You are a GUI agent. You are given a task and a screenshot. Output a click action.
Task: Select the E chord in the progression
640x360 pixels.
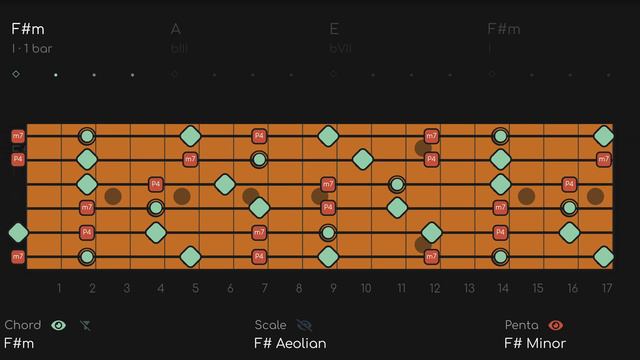point(334,29)
